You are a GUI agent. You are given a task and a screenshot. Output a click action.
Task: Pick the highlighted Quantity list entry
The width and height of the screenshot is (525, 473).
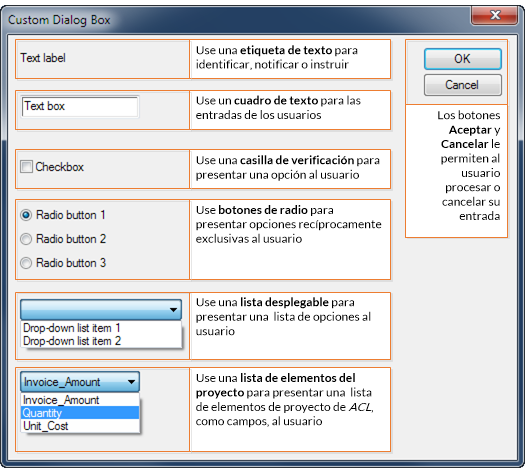click(80, 413)
